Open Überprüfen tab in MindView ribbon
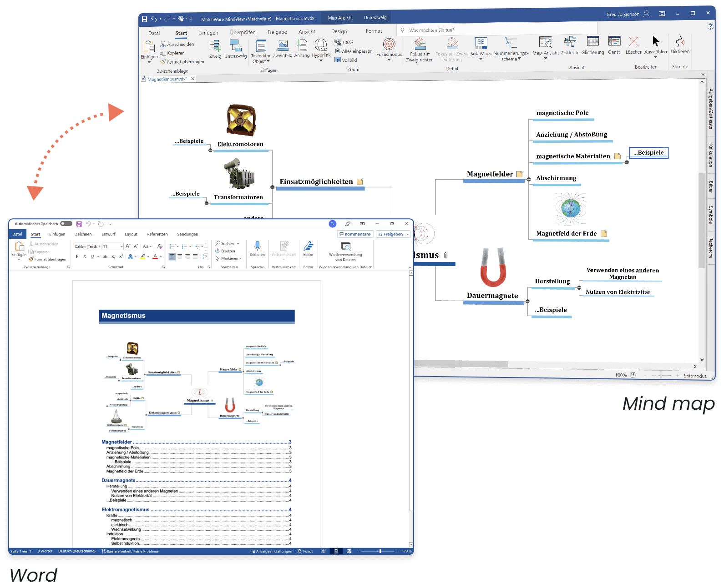 tap(243, 32)
